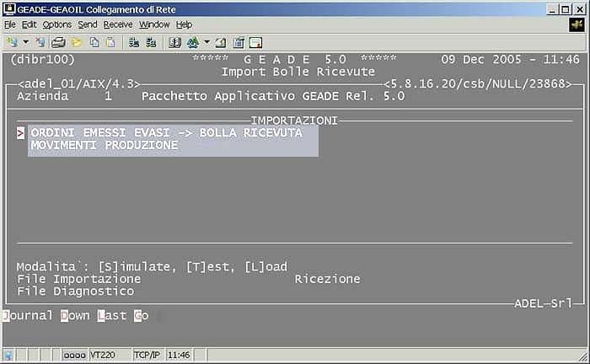Click the Connect session toolbar icon
Image resolution: width=590 pixels, height=364 pixels.
(12, 41)
